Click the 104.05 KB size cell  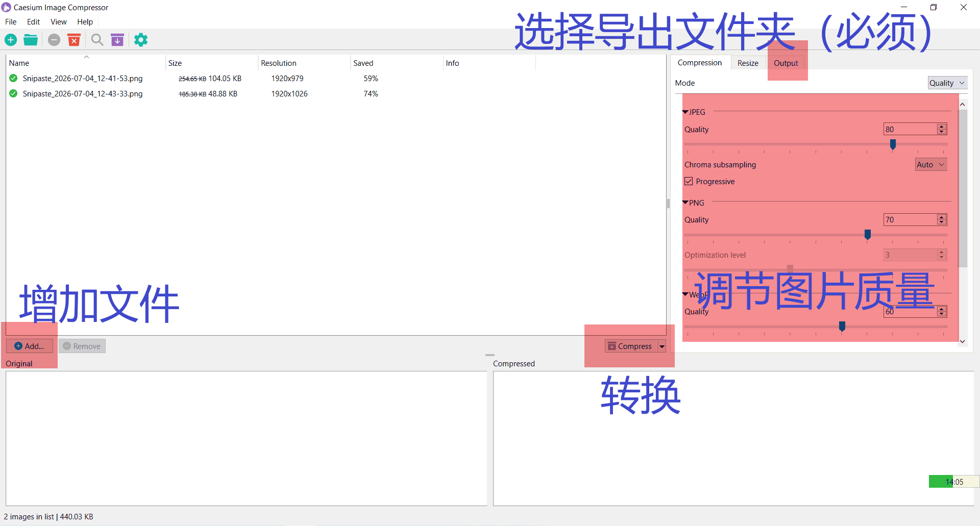225,79
